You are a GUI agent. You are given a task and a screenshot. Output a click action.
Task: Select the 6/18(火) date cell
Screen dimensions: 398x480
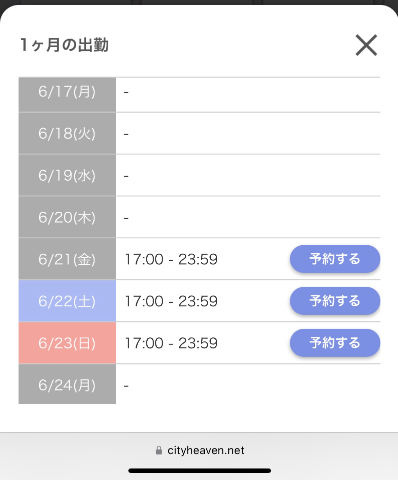pyautogui.click(x=67, y=133)
